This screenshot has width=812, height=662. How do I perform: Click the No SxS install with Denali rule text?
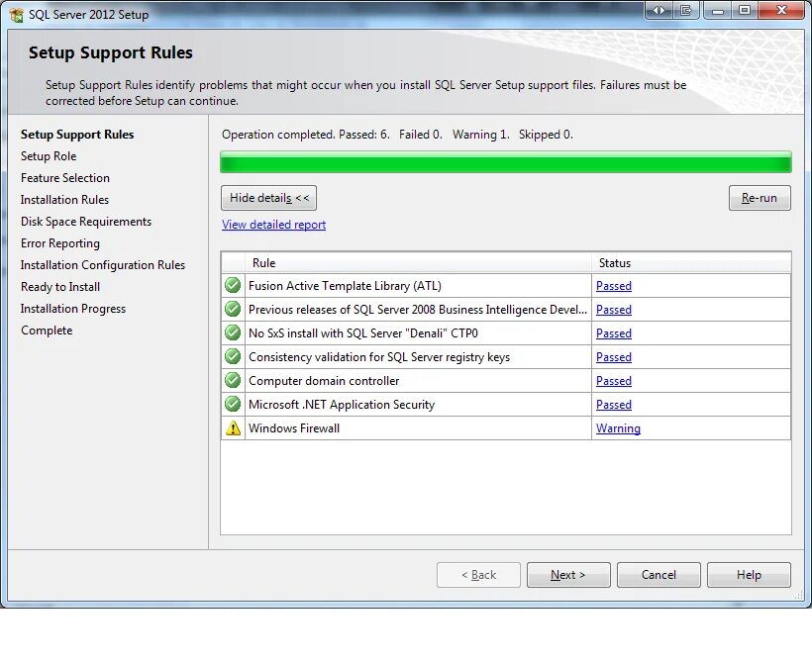click(x=363, y=333)
